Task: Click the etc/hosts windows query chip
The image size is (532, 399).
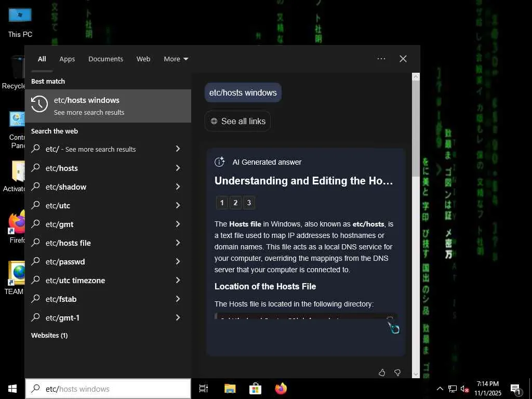Action: (243, 92)
